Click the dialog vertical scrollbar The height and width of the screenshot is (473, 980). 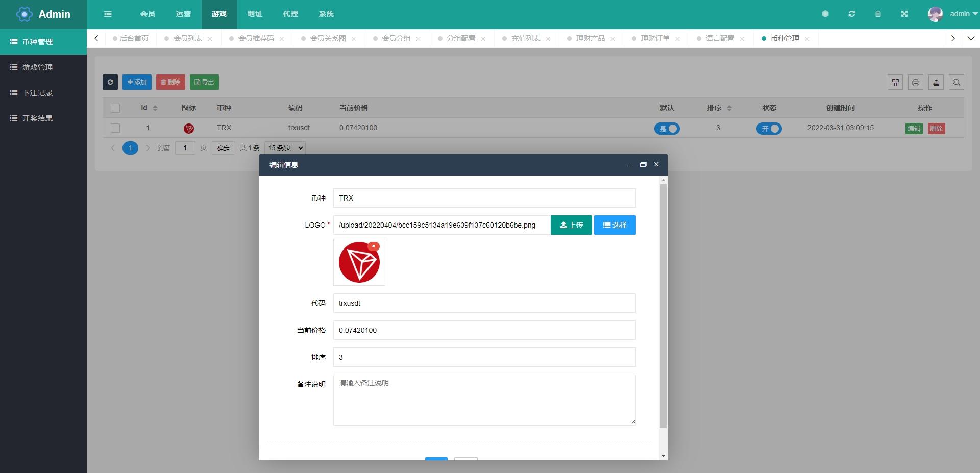tap(663, 306)
